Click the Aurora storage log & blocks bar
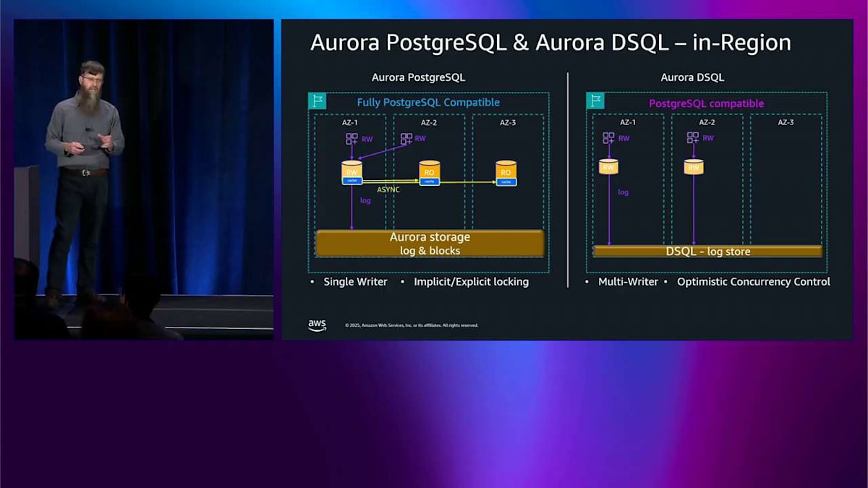868x488 pixels. [430, 244]
